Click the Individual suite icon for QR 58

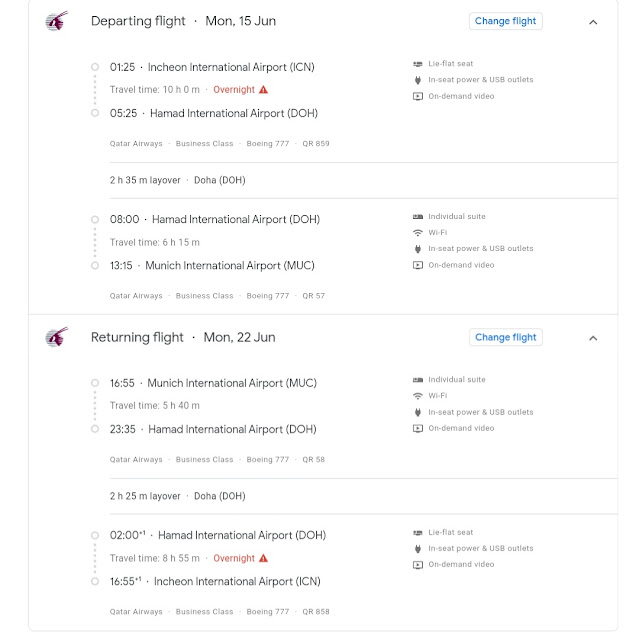(x=417, y=380)
